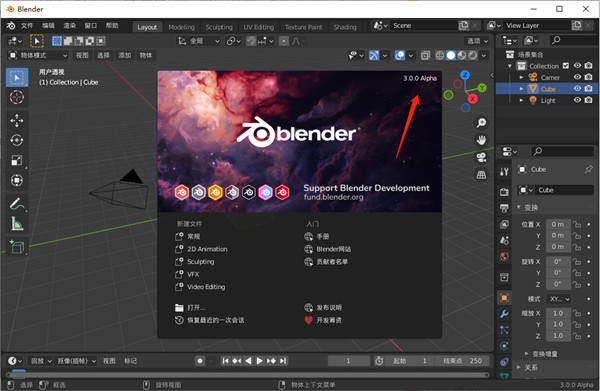Click the auto keying record button
Viewport: 600px width, 391px height.
(200, 361)
